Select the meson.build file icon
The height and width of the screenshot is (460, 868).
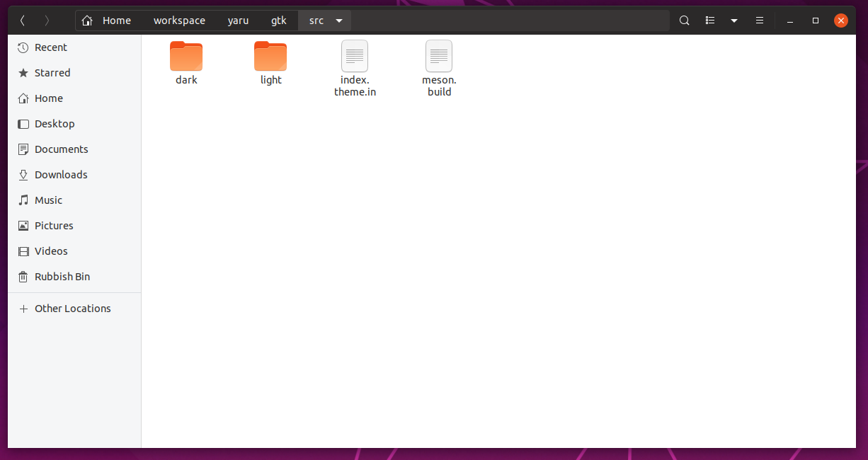439,56
